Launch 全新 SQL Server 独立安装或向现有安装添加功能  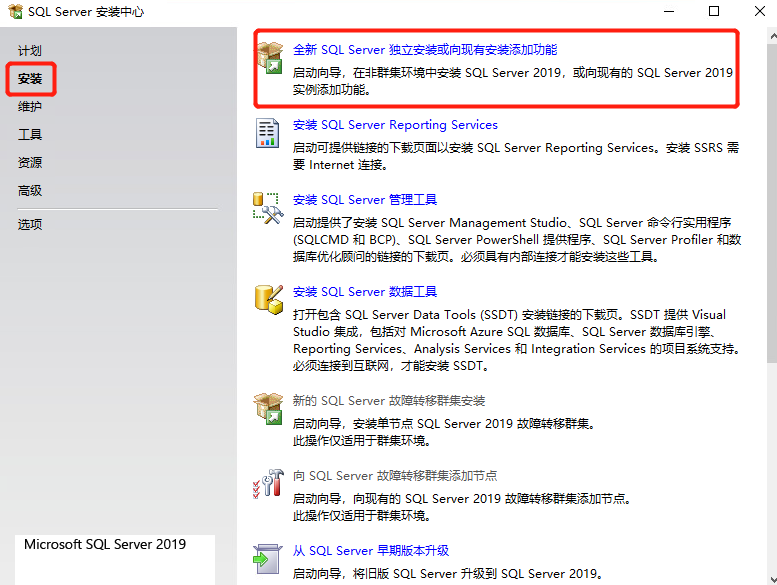coord(425,50)
